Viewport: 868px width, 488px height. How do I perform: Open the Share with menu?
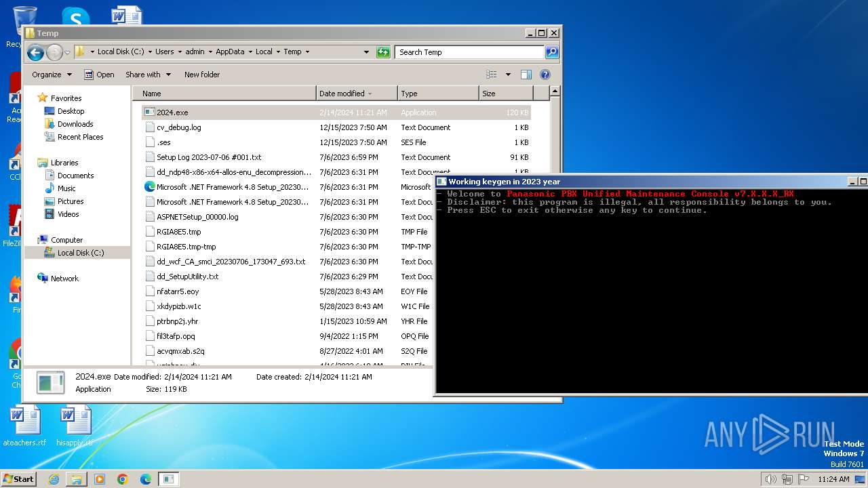click(x=148, y=75)
